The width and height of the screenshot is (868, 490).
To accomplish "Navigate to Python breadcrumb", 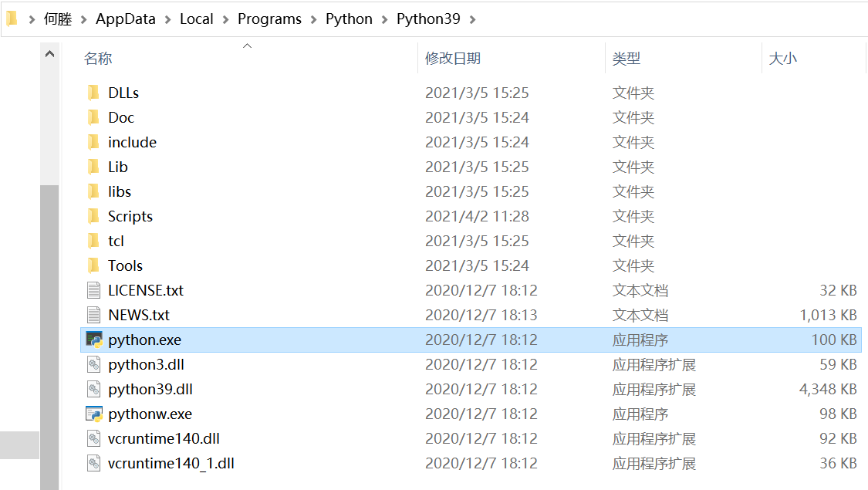I will pos(349,19).
